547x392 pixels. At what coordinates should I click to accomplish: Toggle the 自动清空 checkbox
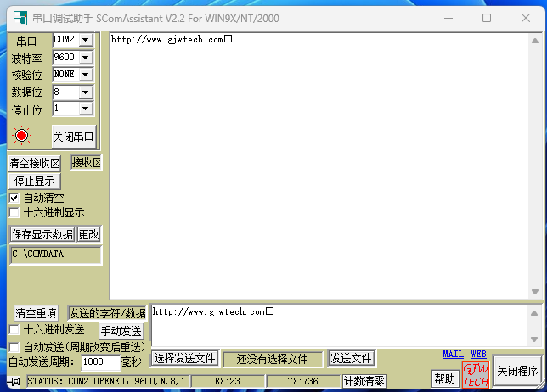14,199
